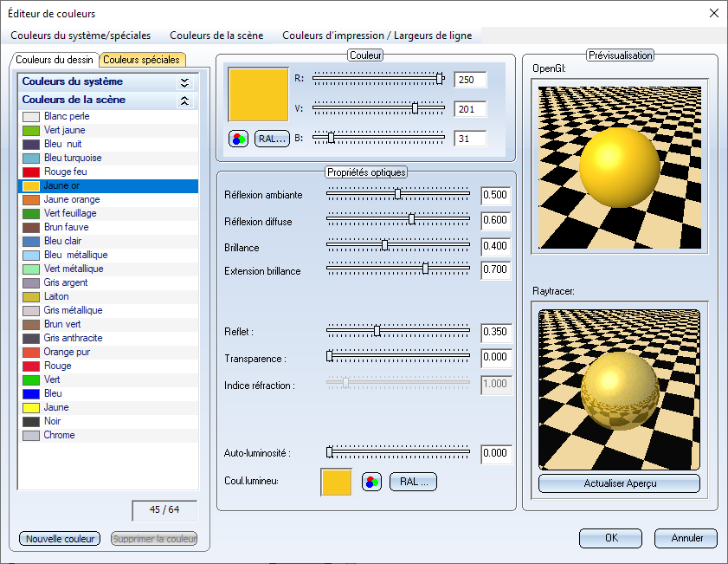The height and width of the screenshot is (564, 728).
Task: Open the luminous color RGB picker icon
Action: tap(371, 483)
